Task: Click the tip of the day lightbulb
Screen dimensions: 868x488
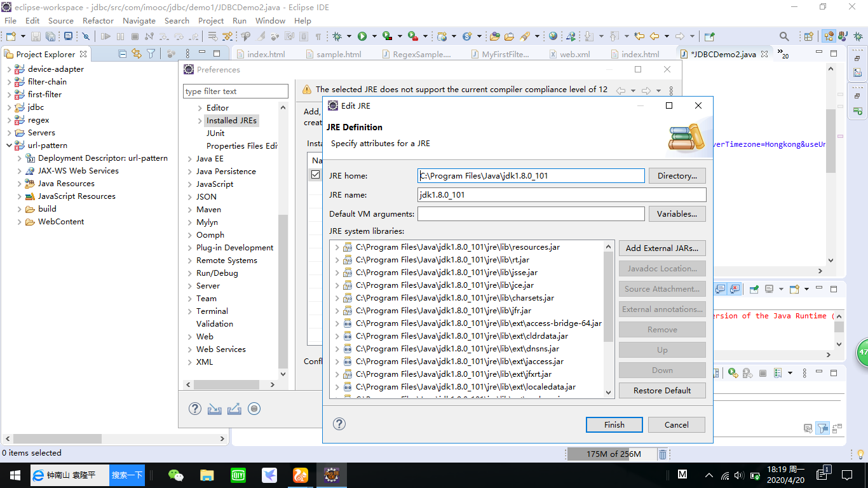Action: tap(860, 454)
